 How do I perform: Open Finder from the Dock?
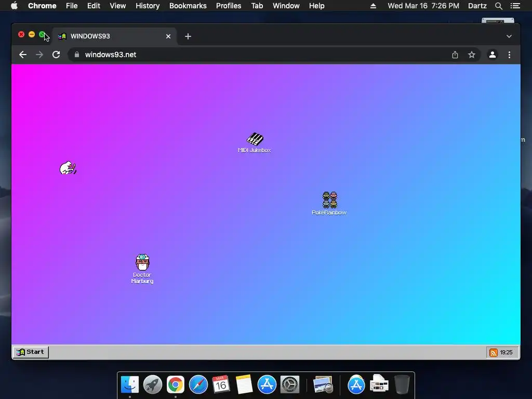130,384
